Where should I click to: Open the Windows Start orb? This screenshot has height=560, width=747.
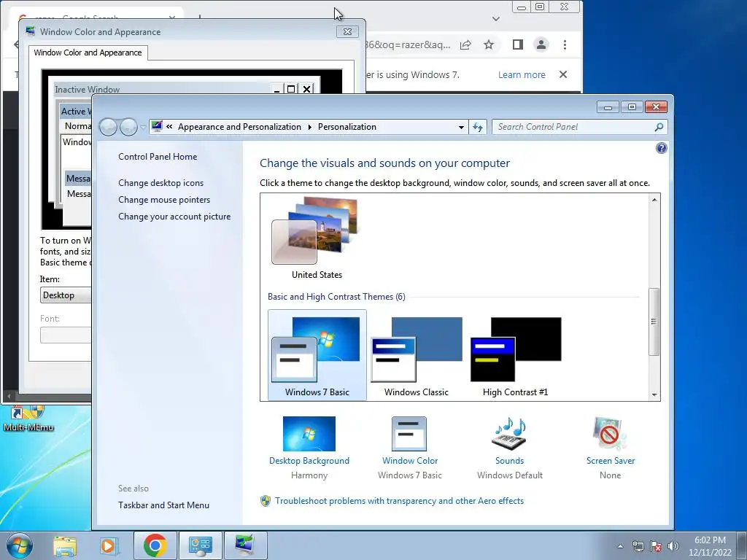point(20,545)
